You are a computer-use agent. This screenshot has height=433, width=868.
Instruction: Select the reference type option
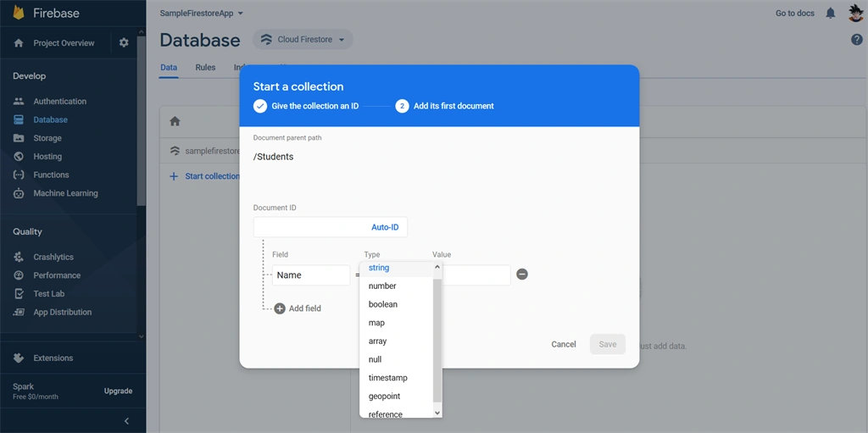point(397,413)
